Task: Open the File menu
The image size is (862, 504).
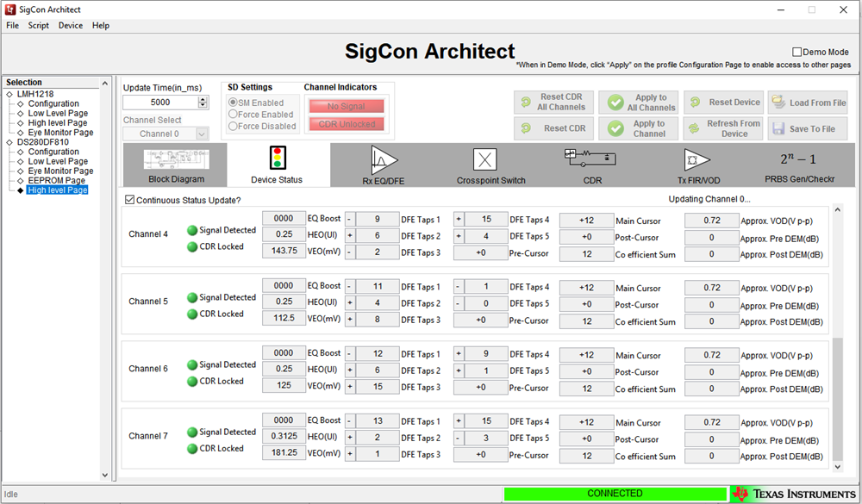Action: pyautogui.click(x=12, y=25)
